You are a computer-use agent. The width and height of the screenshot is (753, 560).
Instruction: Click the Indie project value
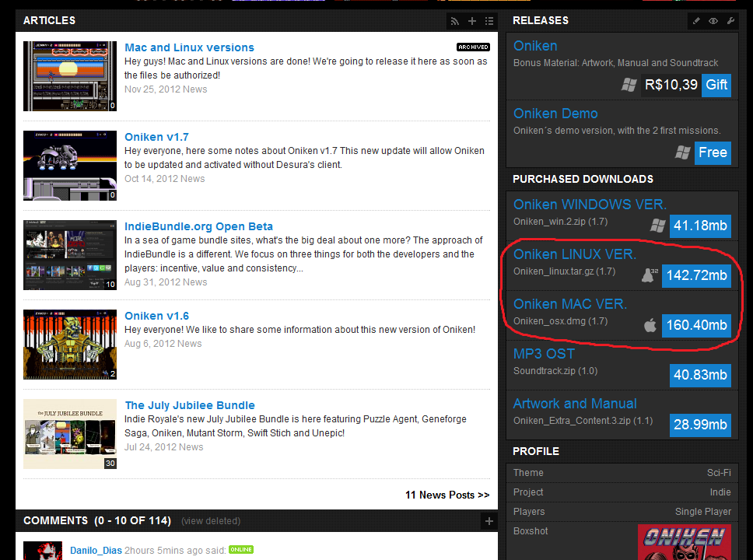(720, 492)
